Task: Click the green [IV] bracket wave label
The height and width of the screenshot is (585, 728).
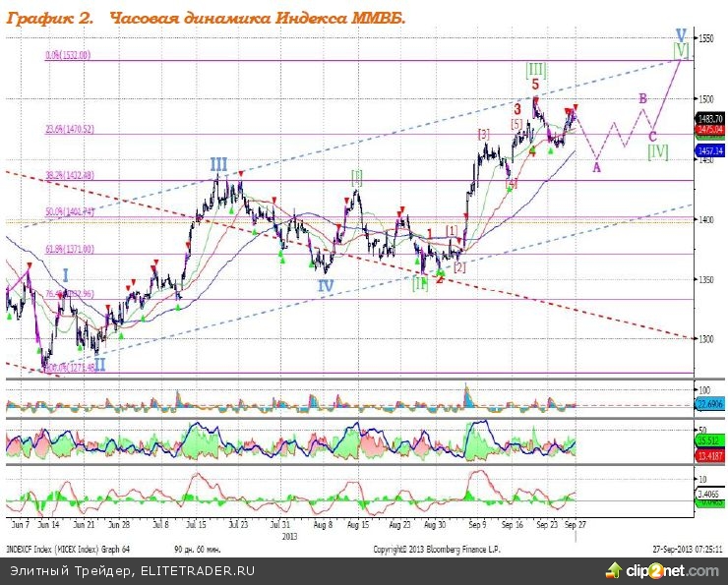Action: (658, 151)
